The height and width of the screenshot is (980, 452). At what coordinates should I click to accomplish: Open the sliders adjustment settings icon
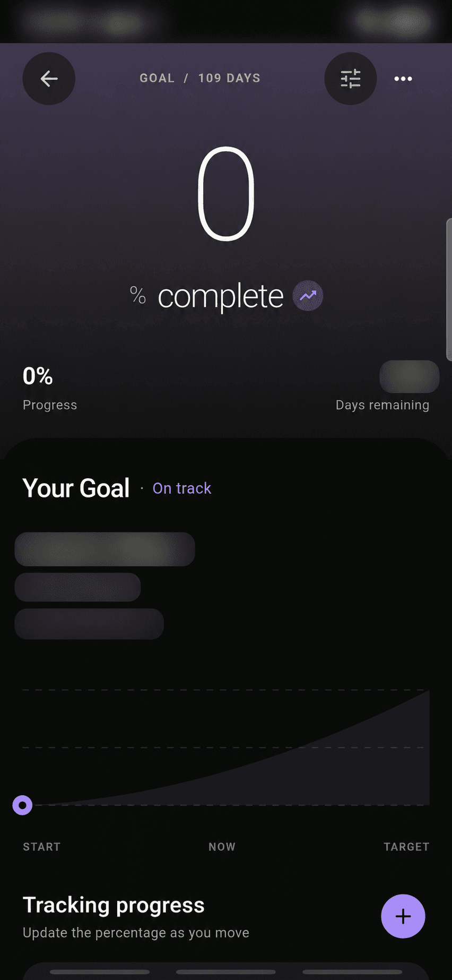(x=351, y=79)
